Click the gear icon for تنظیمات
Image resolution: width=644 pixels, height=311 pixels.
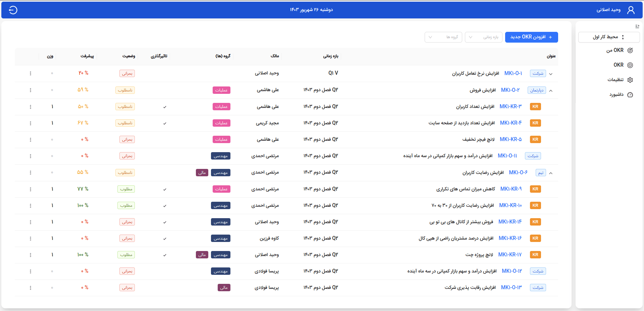630,80
